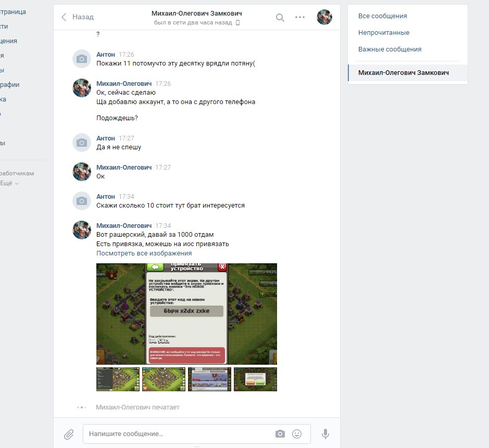The image size is (489, 448).
Task: Click the microphone voice message icon
Action: click(325, 433)
